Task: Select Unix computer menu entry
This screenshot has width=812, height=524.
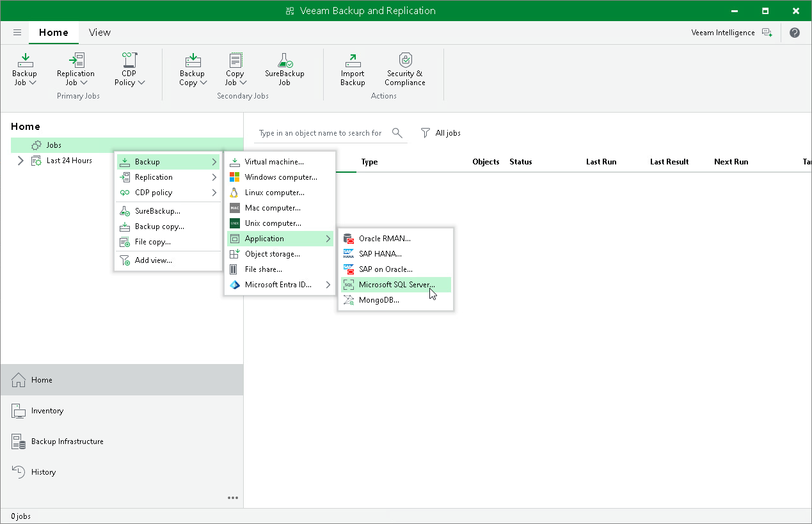Action: [x=280, y=223]
